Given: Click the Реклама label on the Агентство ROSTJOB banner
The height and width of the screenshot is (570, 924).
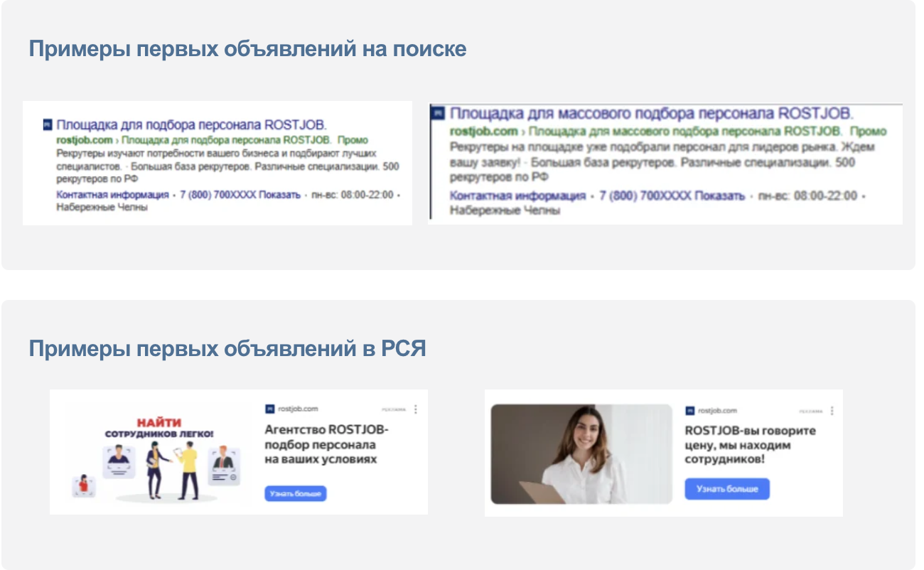Looking at the screenshot, I should [x=394, y=410].
